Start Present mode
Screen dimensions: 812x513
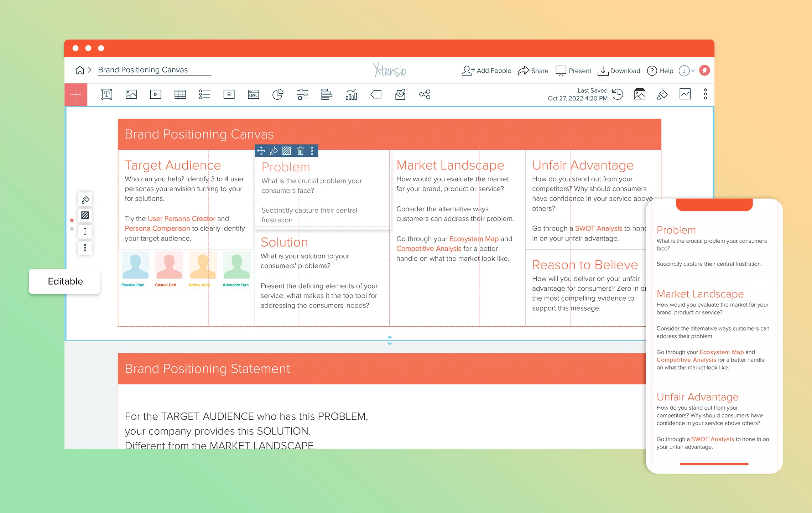coord(573,71)
